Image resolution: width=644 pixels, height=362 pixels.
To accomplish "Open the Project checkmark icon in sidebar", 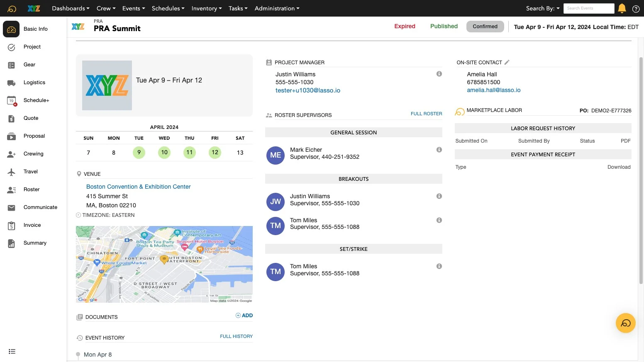I will click(12, 47).
